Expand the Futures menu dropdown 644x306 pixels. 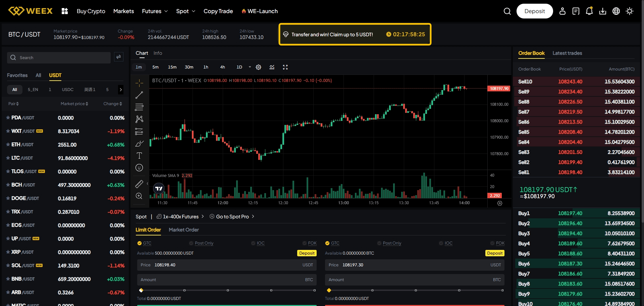click(x=155, y=11)
